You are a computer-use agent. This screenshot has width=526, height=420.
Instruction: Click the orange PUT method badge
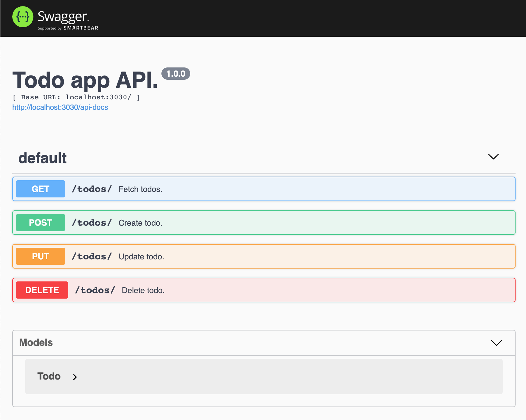coord(41,256)
